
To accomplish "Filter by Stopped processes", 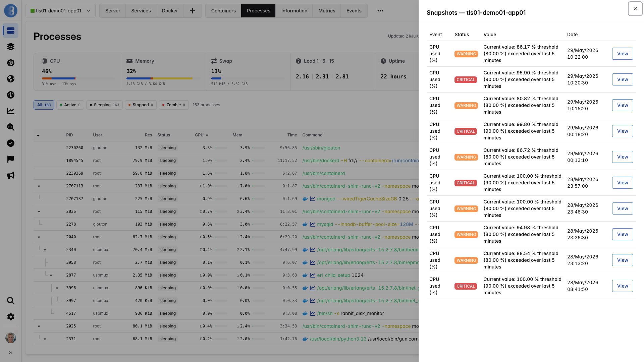I will point(141,105).
